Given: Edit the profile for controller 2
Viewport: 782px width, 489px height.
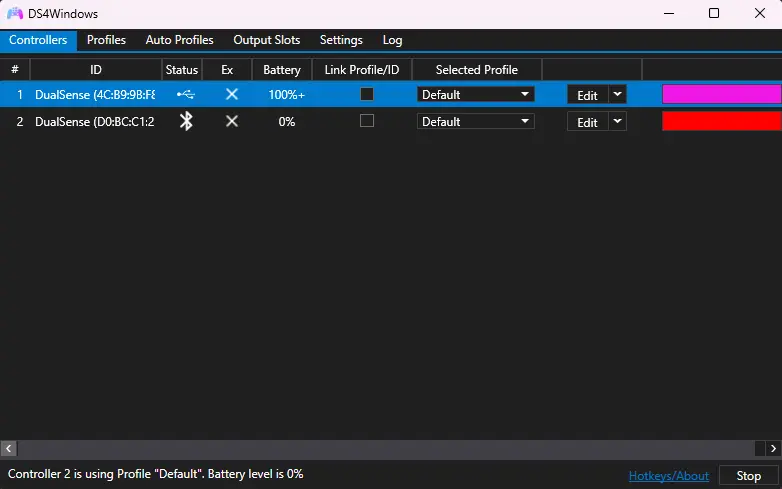Looking at the screenshot, I should click(587, 122).
